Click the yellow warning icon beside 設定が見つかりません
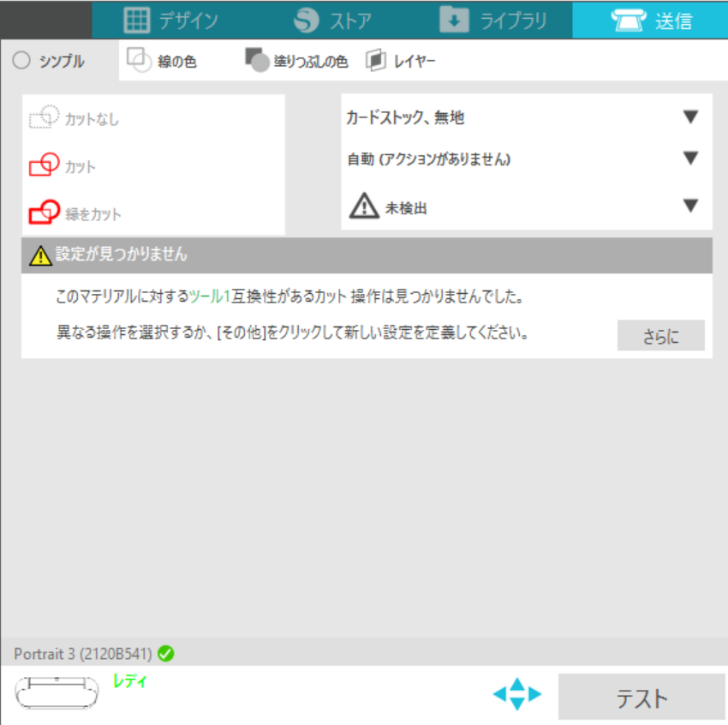The image size is (728, 725). [41, 255]
